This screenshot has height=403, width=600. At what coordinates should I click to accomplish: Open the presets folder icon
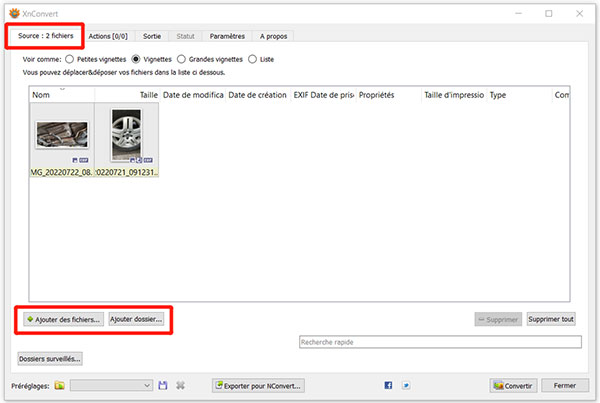point(59,385)
